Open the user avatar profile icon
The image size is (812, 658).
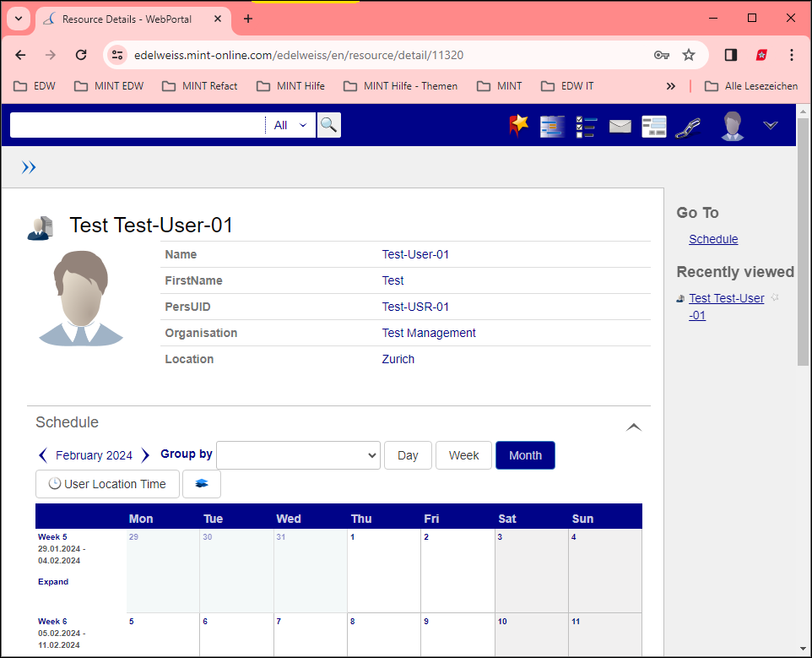733,126
